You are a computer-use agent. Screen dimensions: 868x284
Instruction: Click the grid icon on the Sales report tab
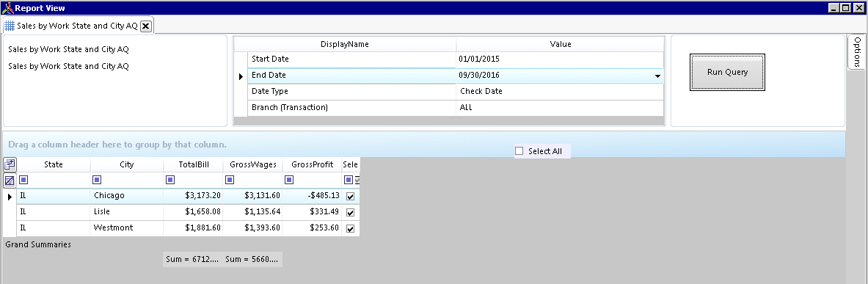tap(10, 26)
